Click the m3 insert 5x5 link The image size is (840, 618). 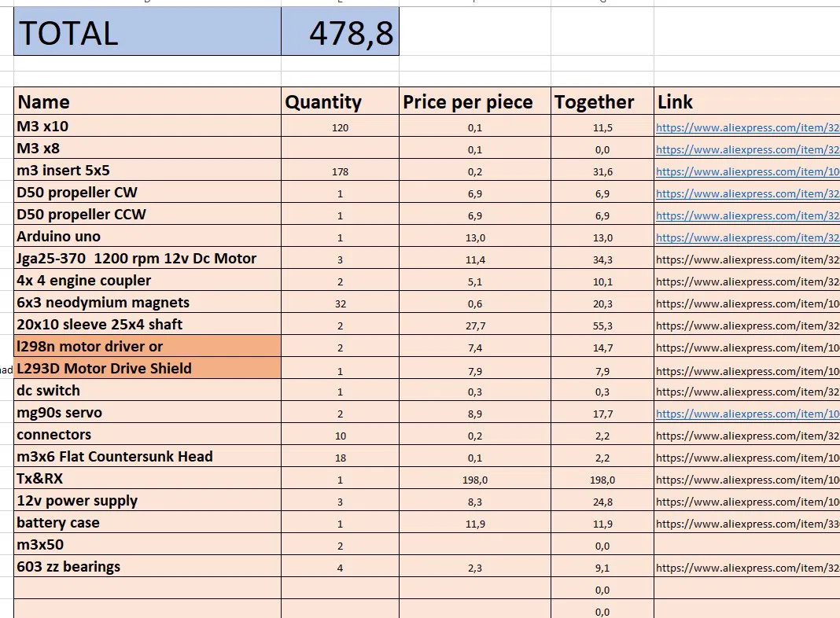point(746,171)
